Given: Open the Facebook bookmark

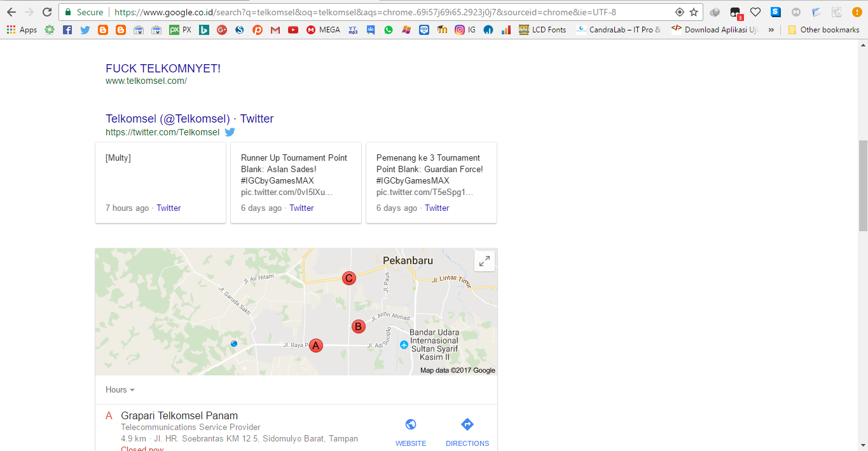Looking at the screenshot, I should 67,29.
